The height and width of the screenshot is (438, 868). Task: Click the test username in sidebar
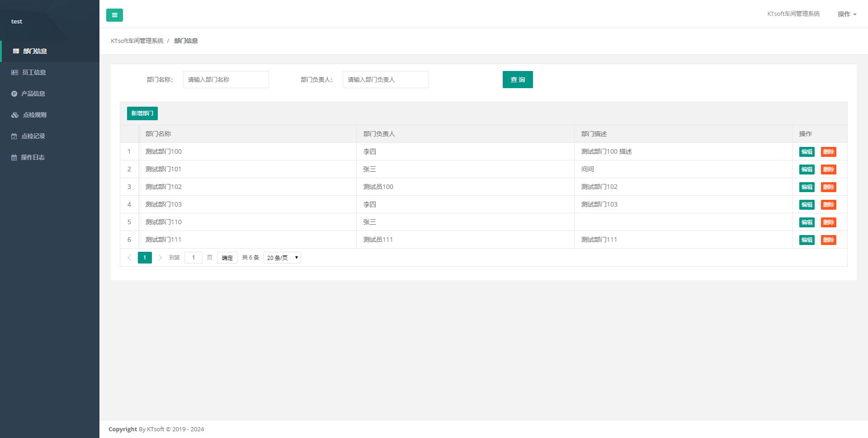[x=17, y=21]
